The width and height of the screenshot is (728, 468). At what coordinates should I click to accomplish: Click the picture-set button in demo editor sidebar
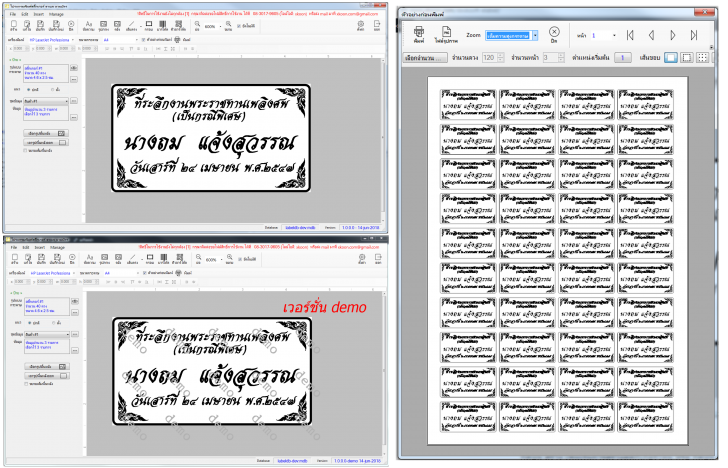47,367
